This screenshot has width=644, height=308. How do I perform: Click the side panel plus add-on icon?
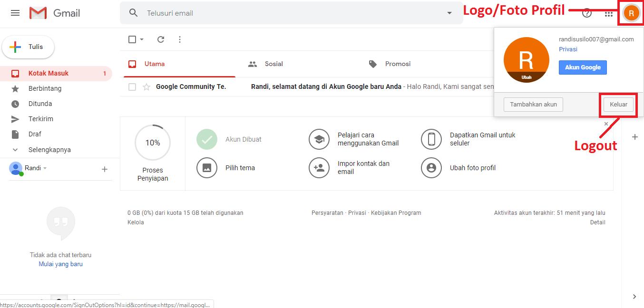[634, 137]
